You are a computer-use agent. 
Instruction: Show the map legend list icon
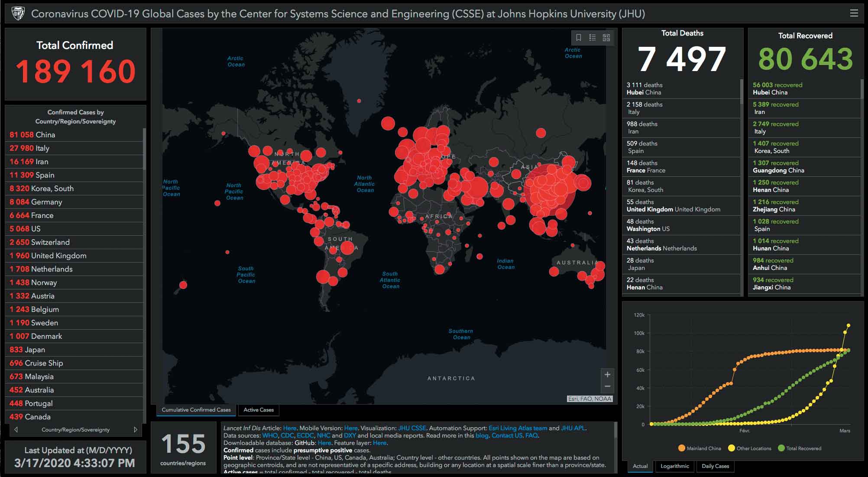click(x=593, y=38)
